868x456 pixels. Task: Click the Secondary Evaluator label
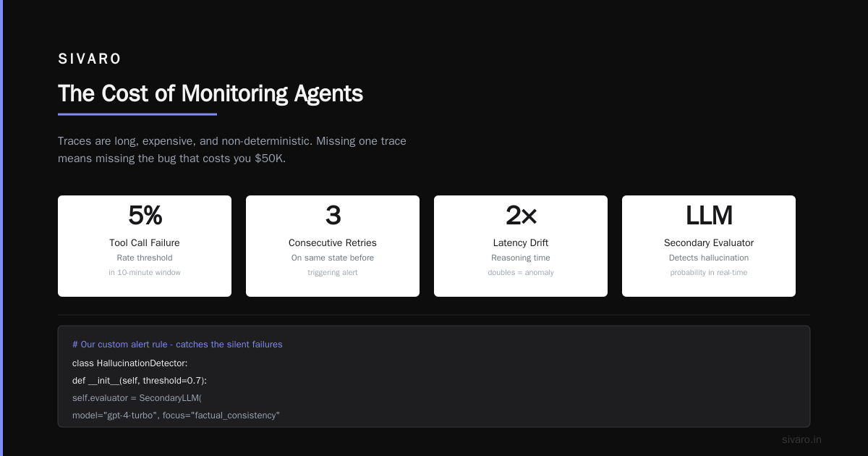coord(709,243)
